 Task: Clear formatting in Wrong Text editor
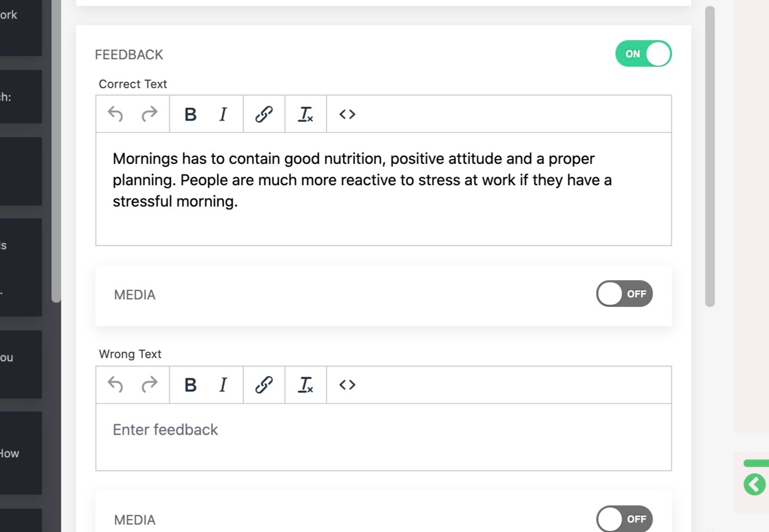click(305, 385)
